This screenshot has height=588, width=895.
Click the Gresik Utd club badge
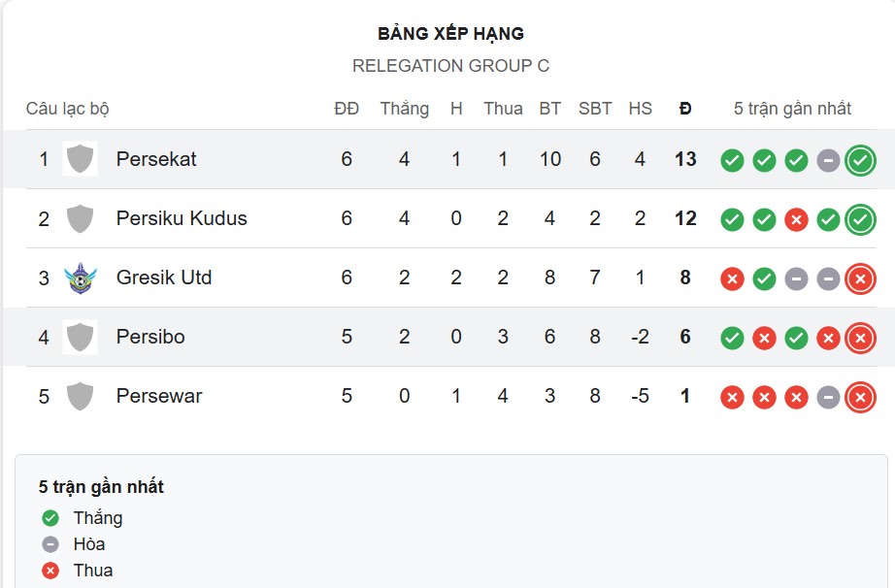click(81, 278)
